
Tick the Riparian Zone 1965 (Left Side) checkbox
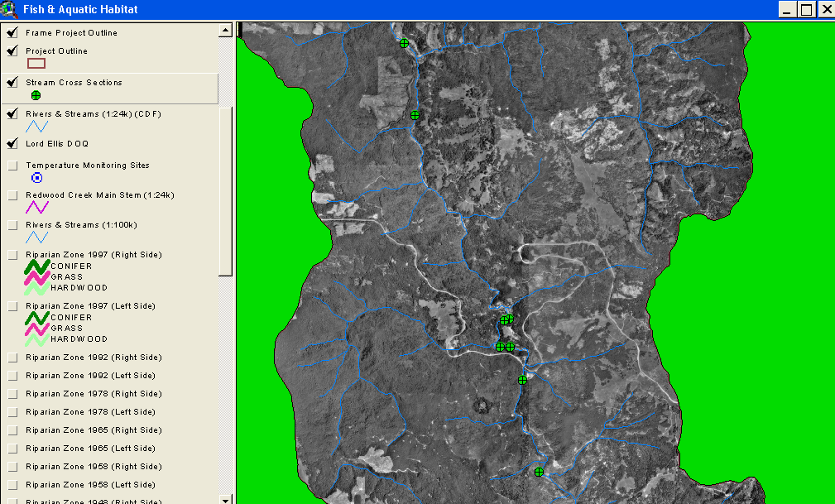tap(12, 448)
